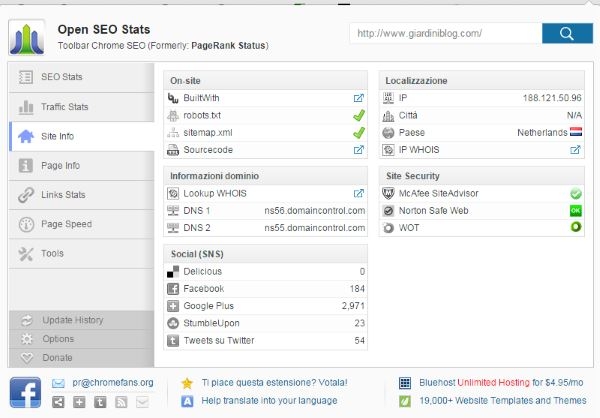Click the sitemap.xml link text
The width and height of the screenshot is (600, 418).
point(208,132)
